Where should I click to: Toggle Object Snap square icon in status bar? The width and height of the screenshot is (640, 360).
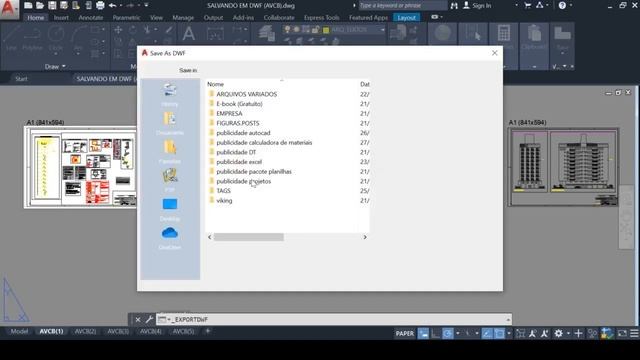coord(499,333)
